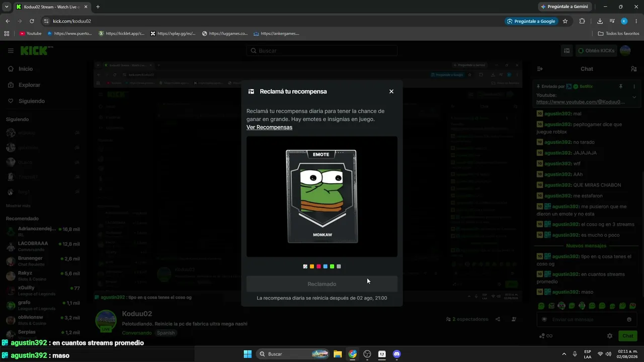Open a new browser tab
Screen dimensions: 644x362
click(x=98, y=7)
